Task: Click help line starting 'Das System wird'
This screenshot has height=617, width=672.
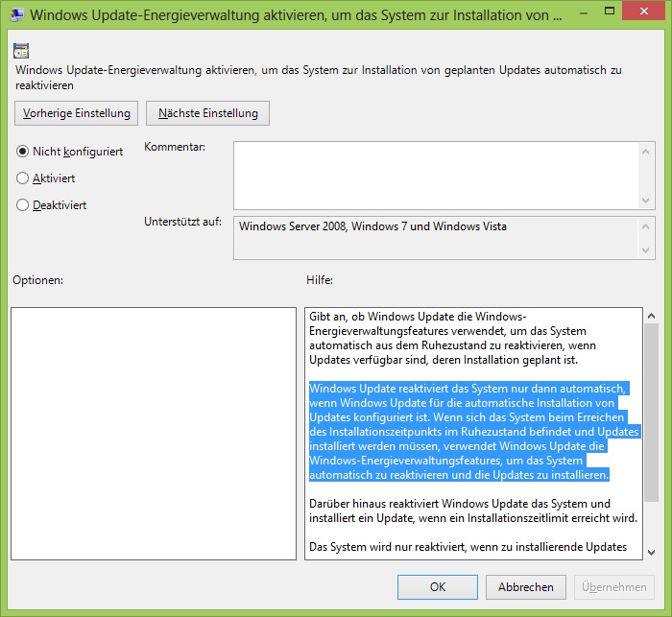Action: (x=468, y=547)
